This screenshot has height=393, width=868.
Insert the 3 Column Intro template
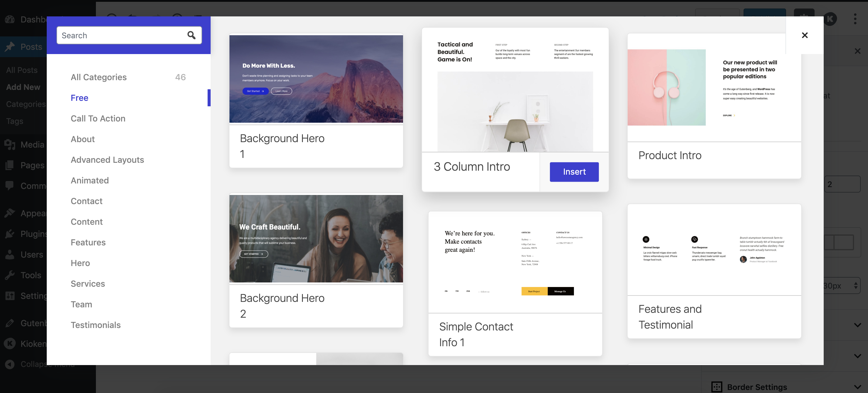click(574, 172)
